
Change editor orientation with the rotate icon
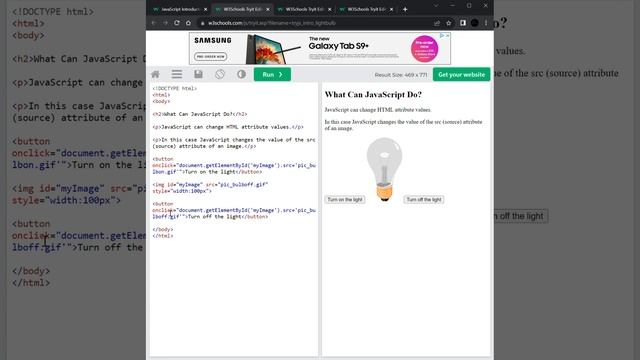[220, 74]
